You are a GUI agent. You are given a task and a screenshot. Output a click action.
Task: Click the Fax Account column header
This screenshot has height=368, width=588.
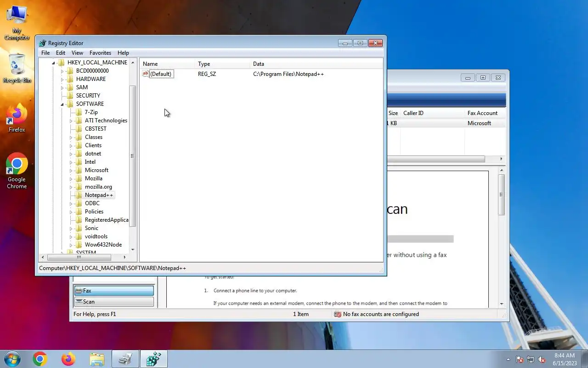click(485, 113)
